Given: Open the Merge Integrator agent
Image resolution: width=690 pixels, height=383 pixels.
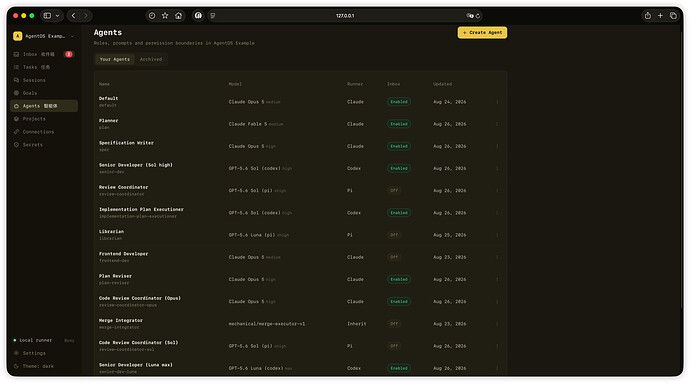Looking at the screenshot, I should (x=121, y=320).
